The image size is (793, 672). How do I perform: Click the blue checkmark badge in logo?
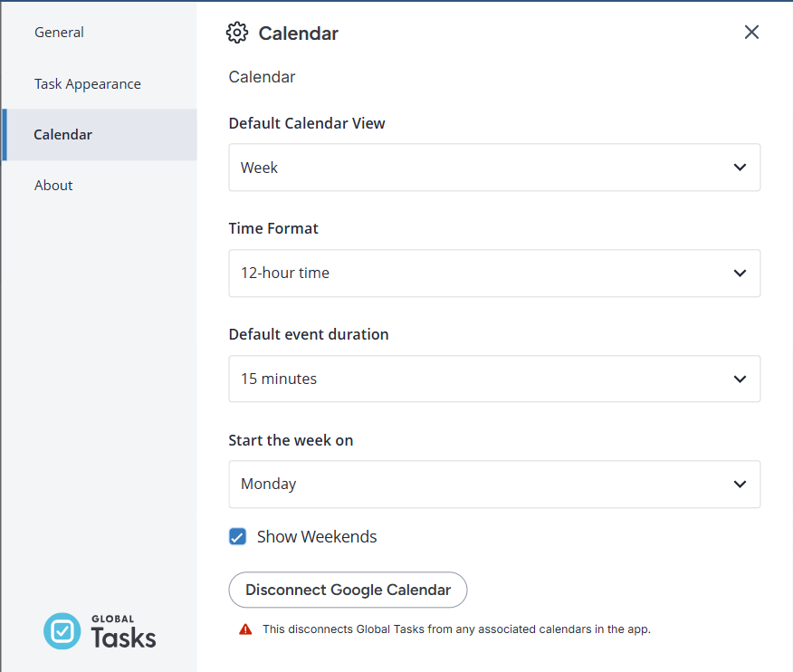62,631
